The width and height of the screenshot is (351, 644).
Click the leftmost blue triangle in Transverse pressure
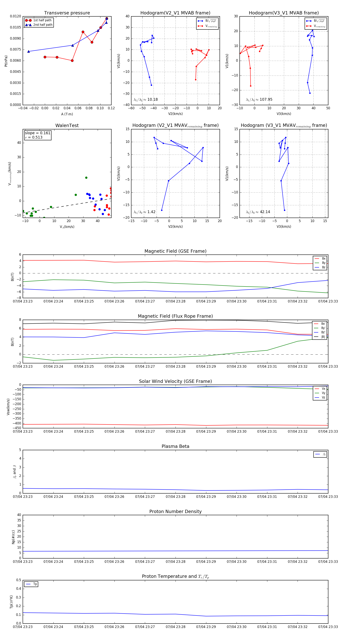(x=28, y=52)
